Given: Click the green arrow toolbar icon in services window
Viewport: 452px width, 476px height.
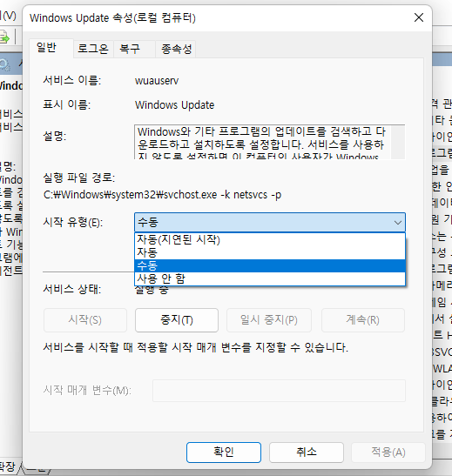Looking at the screenshot, I should tap(4, 37).
